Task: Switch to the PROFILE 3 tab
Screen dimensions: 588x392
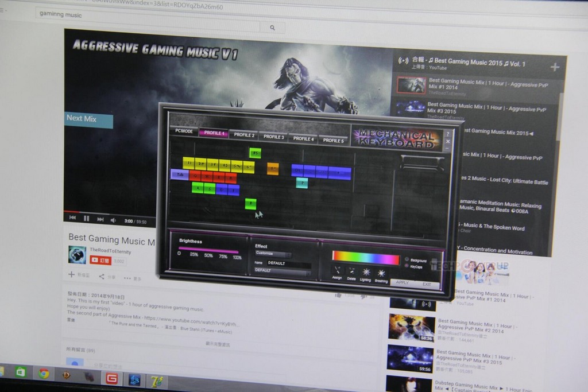Action: click(x=274, y=137)
